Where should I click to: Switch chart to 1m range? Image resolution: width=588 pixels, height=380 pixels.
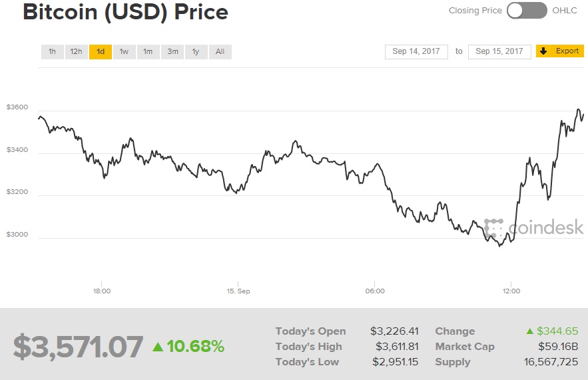(148, 52)
